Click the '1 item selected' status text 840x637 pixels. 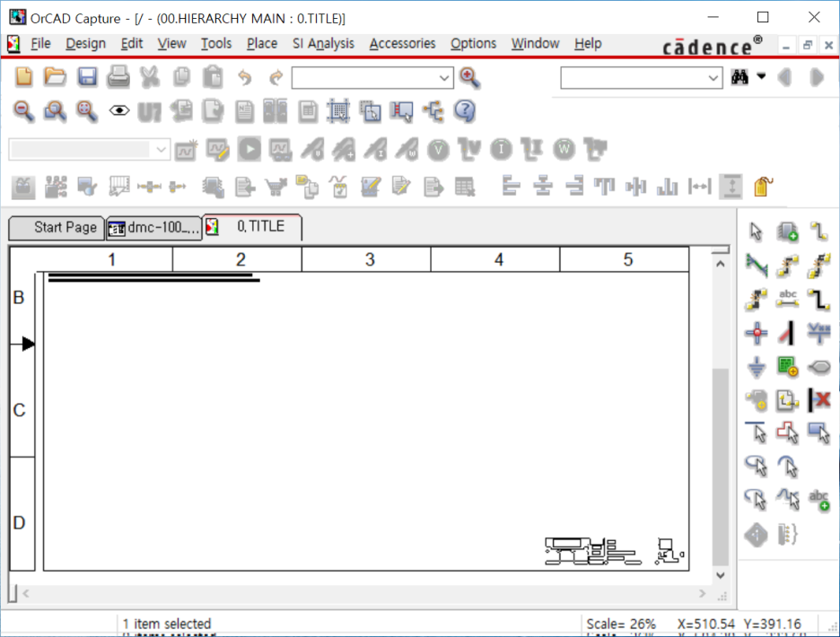(167, 624)
